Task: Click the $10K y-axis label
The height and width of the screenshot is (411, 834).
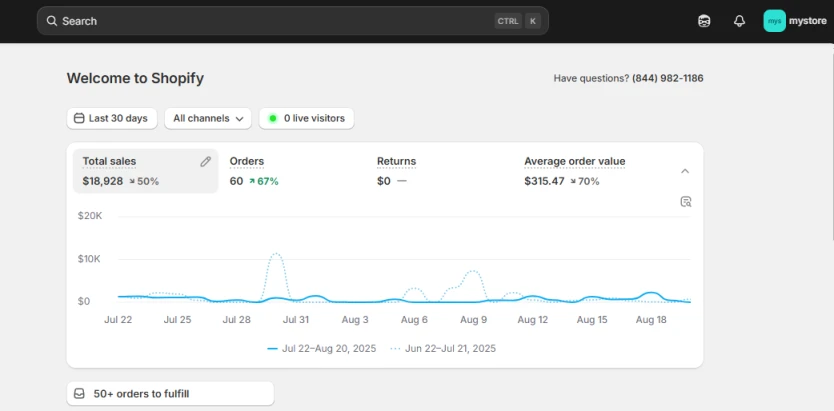Action: pos(89,259)
